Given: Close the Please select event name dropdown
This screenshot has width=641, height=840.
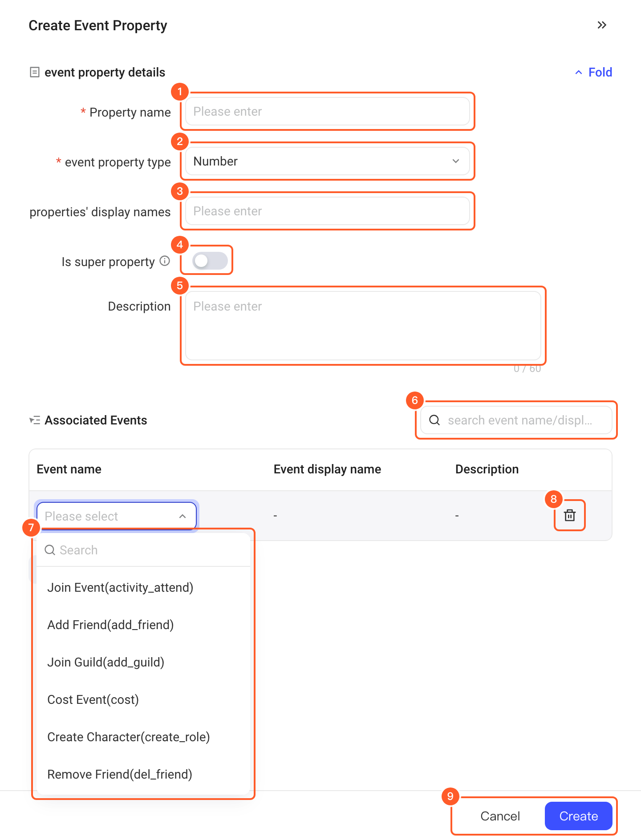Looking at the screenshot, I should [117, 516].
